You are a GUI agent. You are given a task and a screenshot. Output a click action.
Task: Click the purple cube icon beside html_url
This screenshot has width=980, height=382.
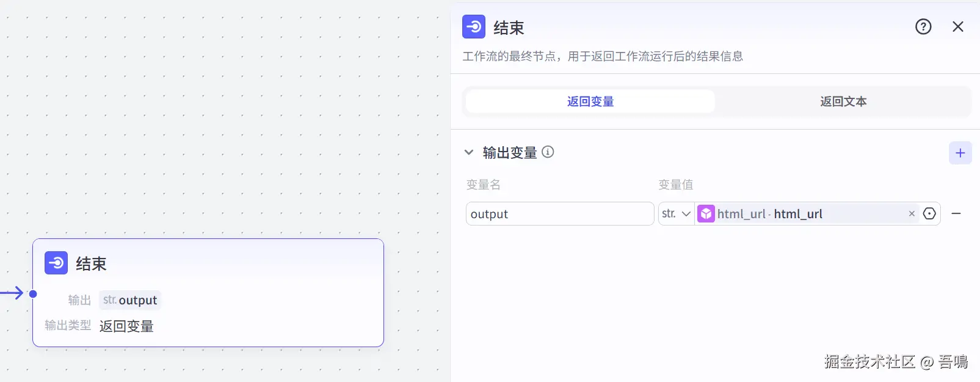click(706, 214)
